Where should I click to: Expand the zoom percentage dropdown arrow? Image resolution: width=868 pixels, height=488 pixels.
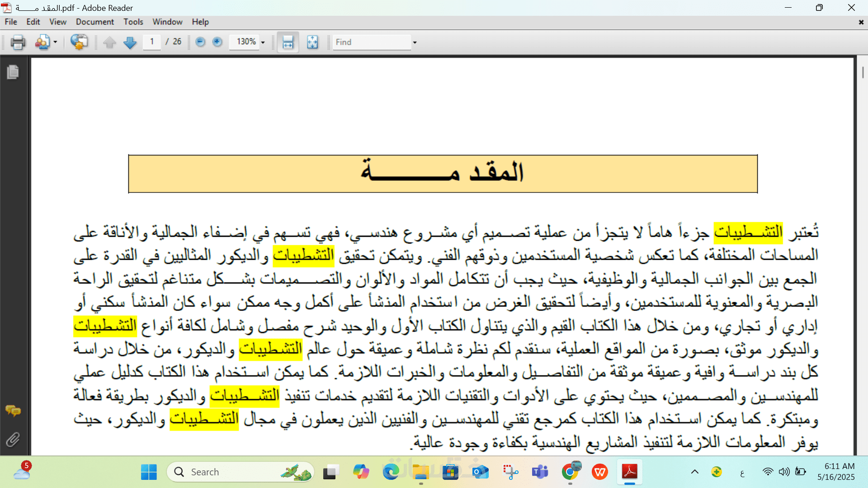(x=263, y=42)
